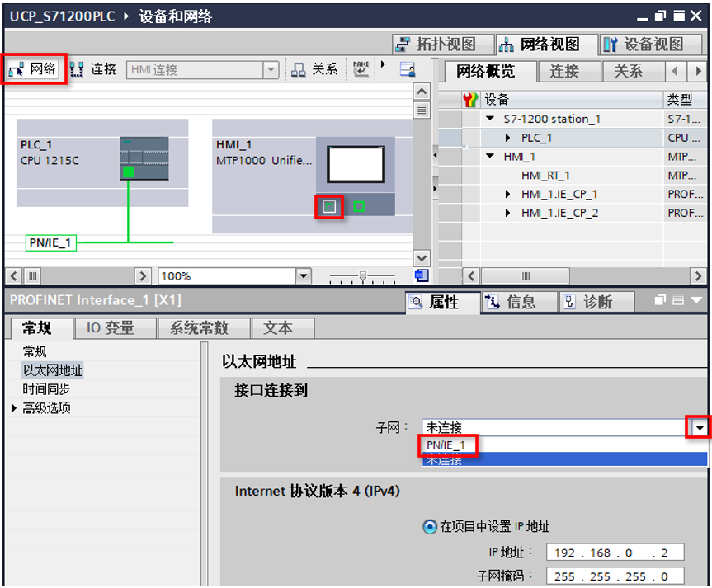Select the PLC_1 CPU 1215C device image

click(144, 158)
